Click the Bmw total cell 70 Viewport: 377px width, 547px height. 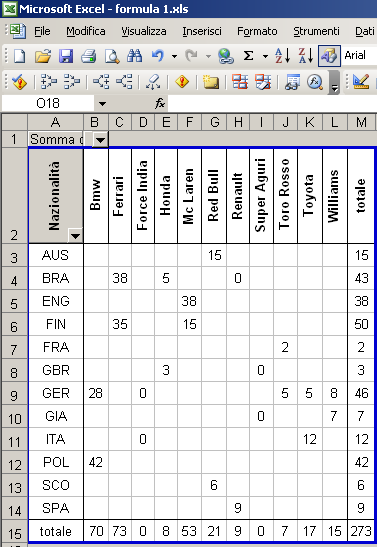pyautogui.click(x=96, y=531)
